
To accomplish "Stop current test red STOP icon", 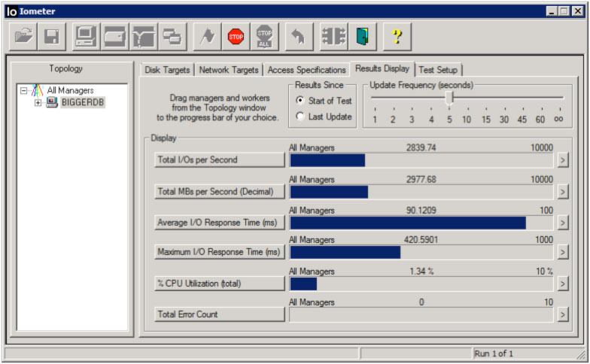I will (236, 36).
